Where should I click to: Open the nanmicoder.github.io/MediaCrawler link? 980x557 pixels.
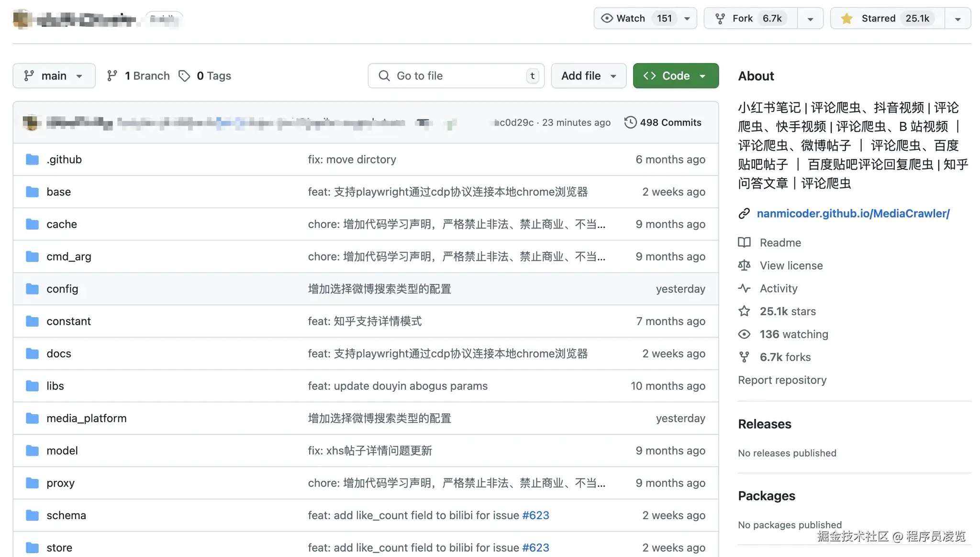[x=853, y=214]
